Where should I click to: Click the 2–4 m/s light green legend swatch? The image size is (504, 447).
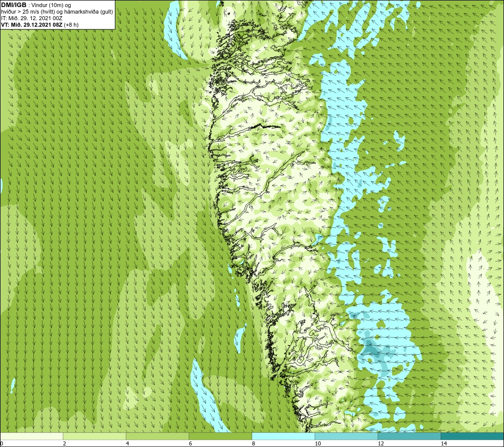[x=95, y=436]
